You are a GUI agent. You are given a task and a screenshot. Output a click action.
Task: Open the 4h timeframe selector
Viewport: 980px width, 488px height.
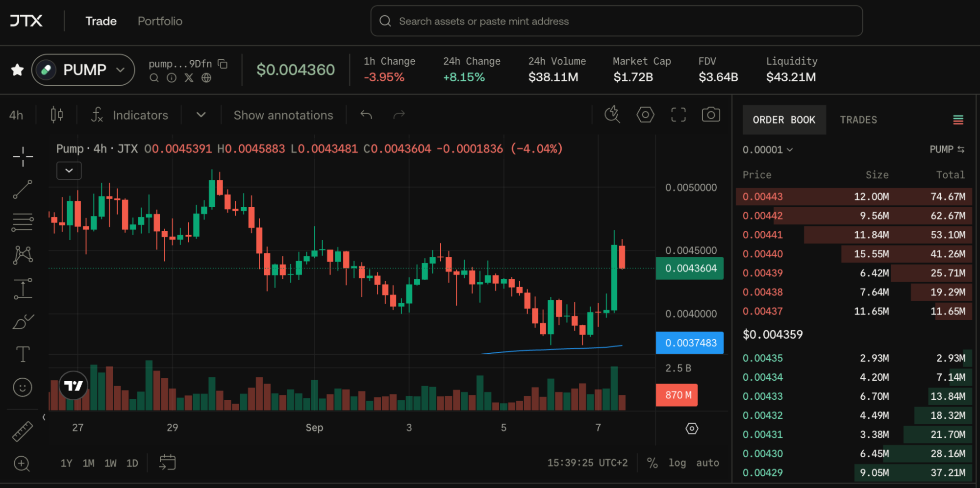pos(16,115)
